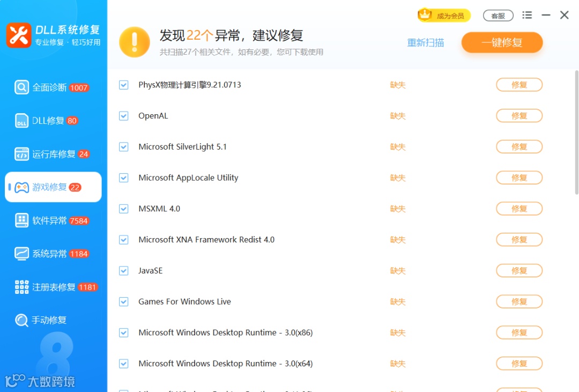Click the 手动修复 search icon
The image size is (579, 392).
[x=21, y=320]
